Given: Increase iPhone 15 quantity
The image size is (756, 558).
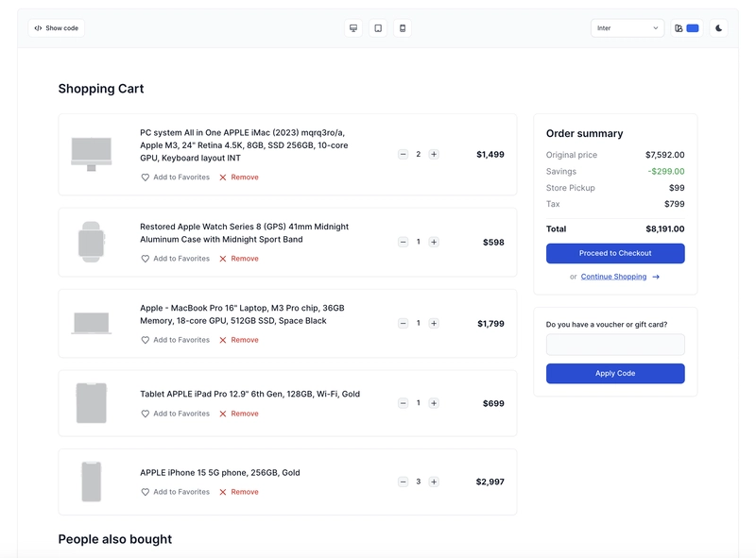Looking at the screenshot, I should click(434, 482).
